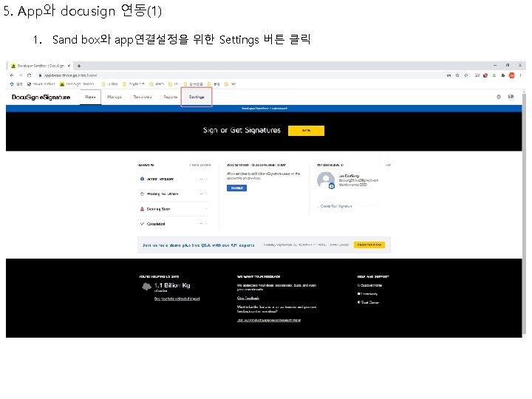The image size is (532, 399).
Task: Open Trust Center link in footer
Action: [x=368, y=302]
